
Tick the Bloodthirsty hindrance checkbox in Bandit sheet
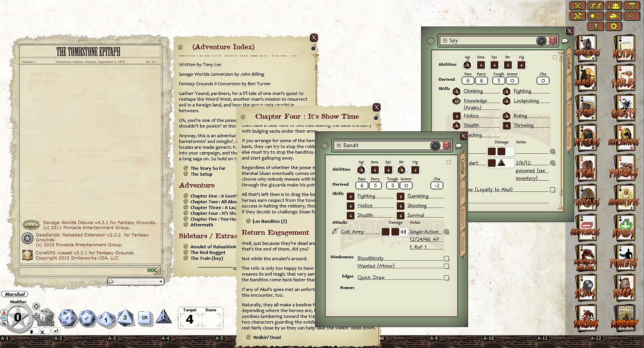[446, 259]
